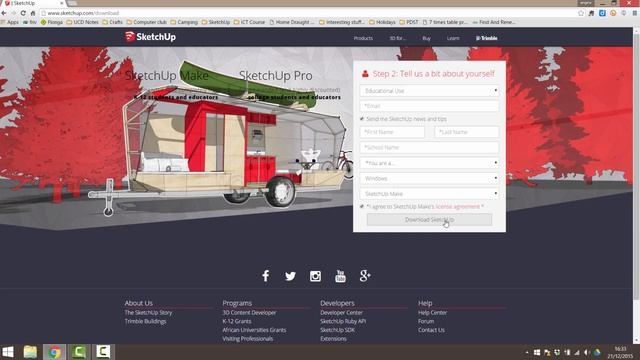
Task: Open the K-12 Grants link
Action: click(237, 321)
